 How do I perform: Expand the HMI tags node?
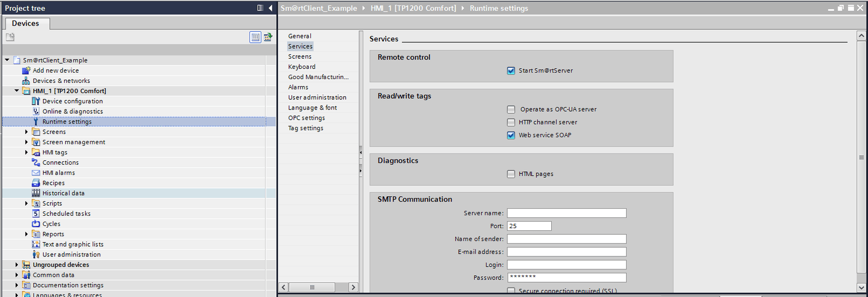[26, 152]
